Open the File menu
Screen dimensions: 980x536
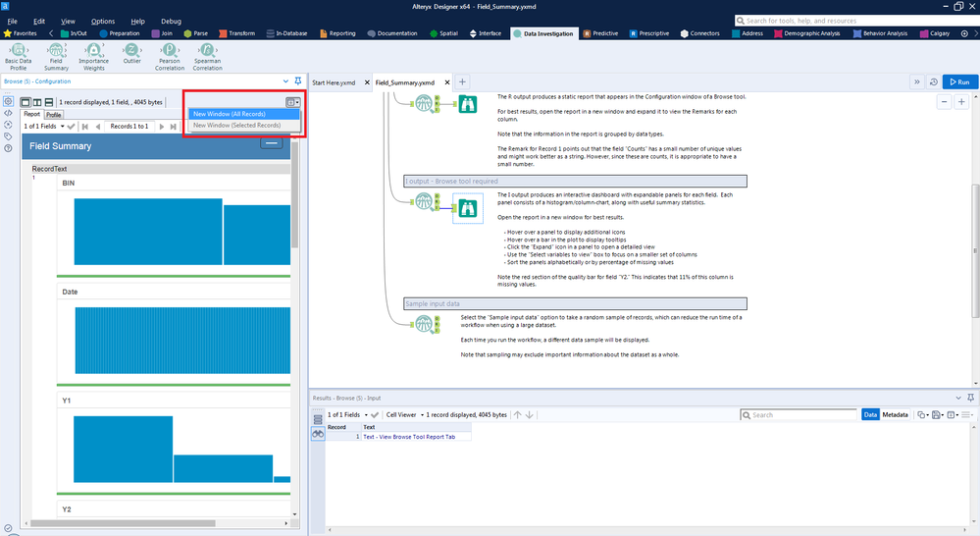(12, 22)
